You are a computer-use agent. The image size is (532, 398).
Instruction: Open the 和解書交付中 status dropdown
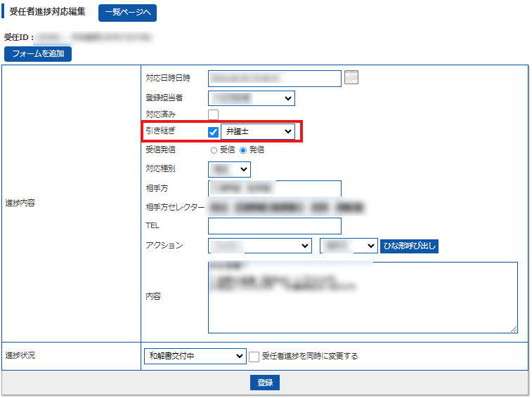pyautogui.click(x=194, y=357)
